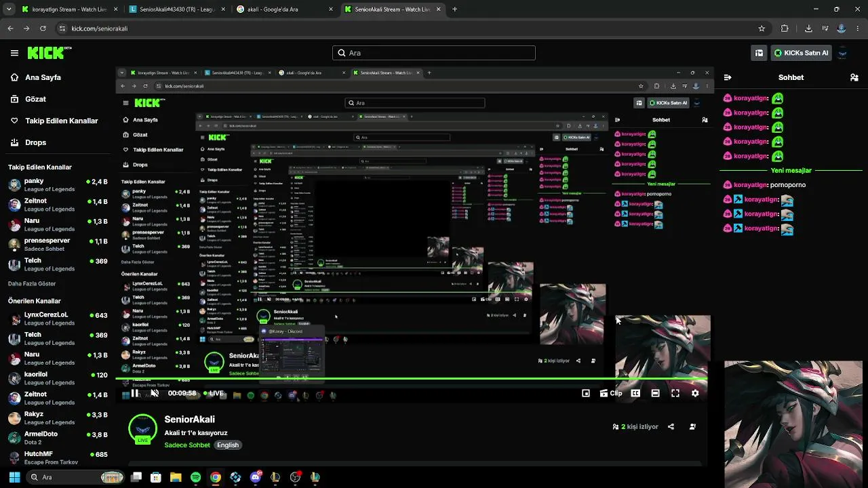Click the "pomoporno" chat message
The height and width of the screenshot is (488, 868).
point(788,185)
